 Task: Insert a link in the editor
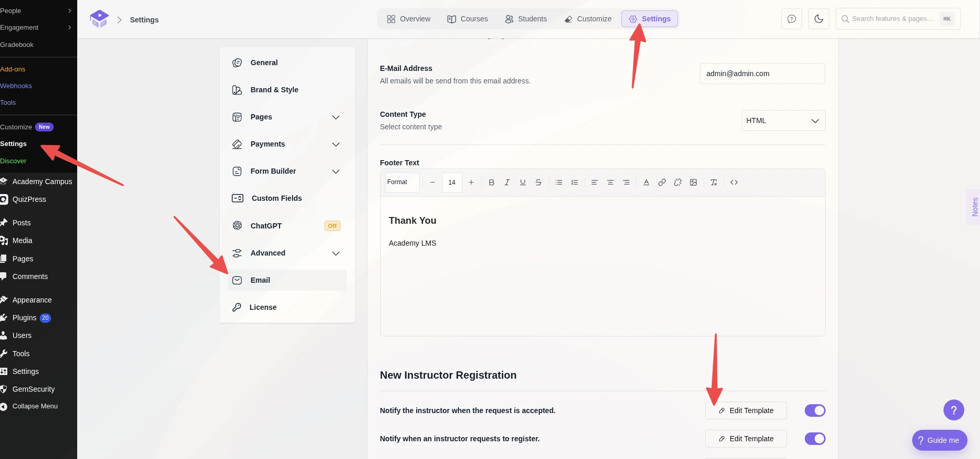(x=662, y=183)
